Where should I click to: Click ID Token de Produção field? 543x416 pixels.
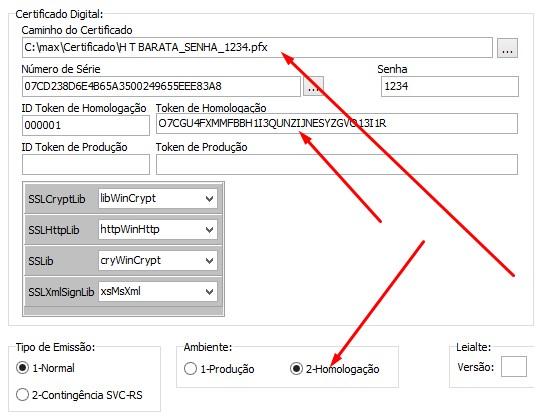click(x=86, y=164)
